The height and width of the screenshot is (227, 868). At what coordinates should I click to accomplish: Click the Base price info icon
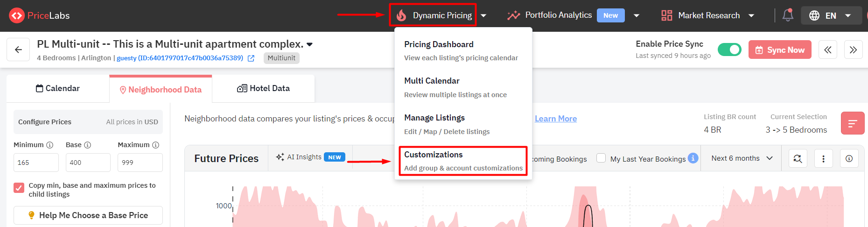click(87, 145)
